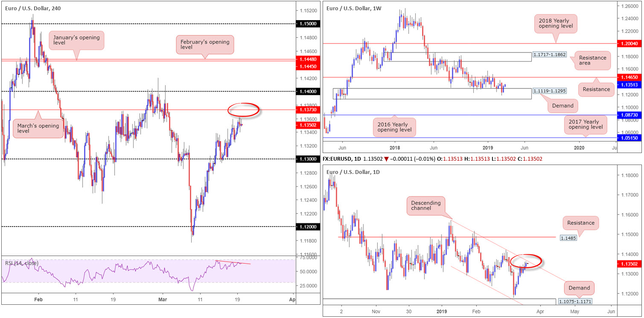This screenshot has width=644, height=318.
Task: Click the red 1.14480 price tag
Action: 309,59
